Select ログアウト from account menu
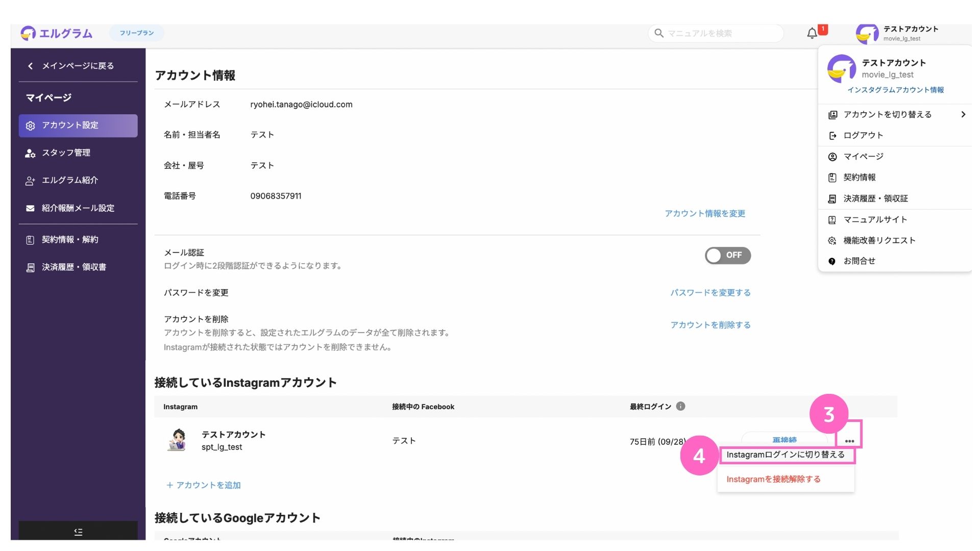 (863, 135)
